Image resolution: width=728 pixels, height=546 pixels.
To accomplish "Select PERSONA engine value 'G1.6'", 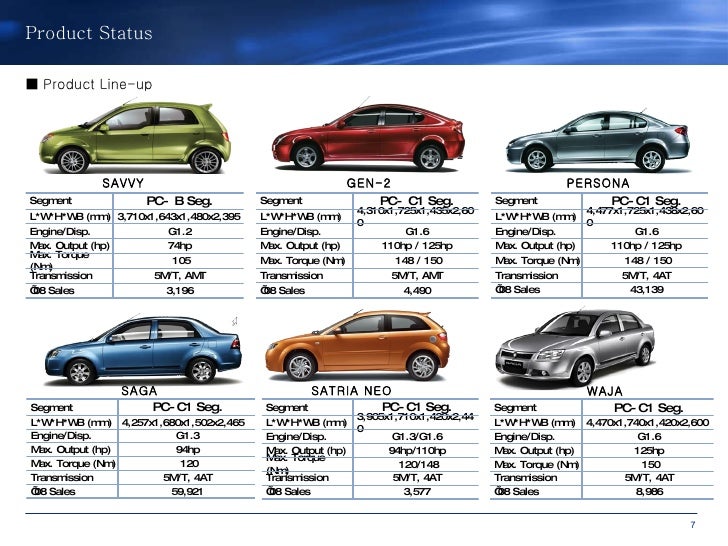I will 647,231.
